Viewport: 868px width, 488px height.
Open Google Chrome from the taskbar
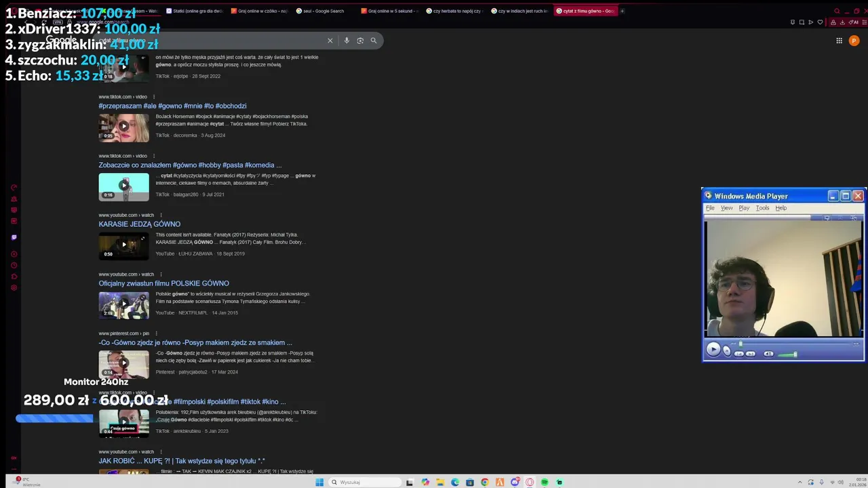pos(485,483)
